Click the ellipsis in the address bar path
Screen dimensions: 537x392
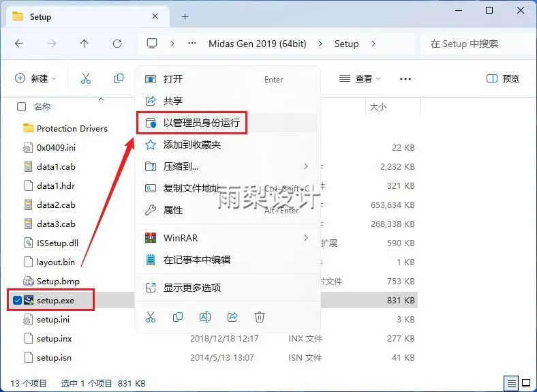click(192, 44)
